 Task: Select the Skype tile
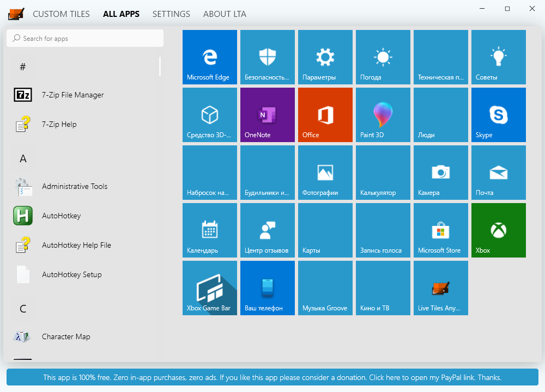499,114
